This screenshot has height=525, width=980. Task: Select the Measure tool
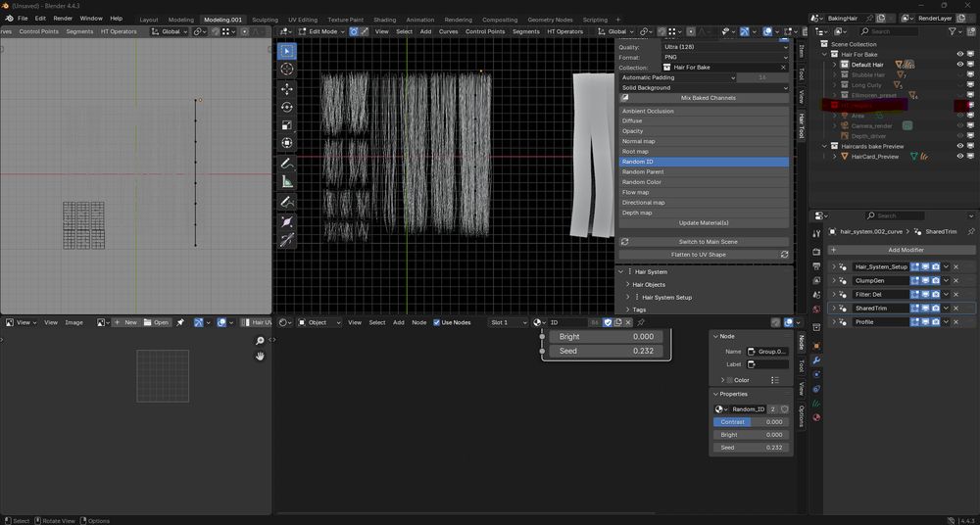[287, 182]
